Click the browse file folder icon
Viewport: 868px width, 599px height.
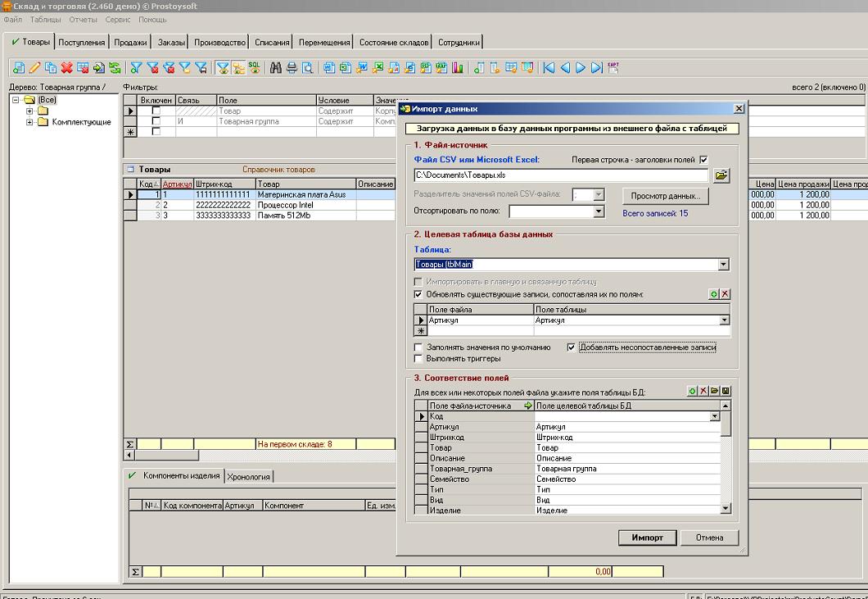click(x=721, y=175)
